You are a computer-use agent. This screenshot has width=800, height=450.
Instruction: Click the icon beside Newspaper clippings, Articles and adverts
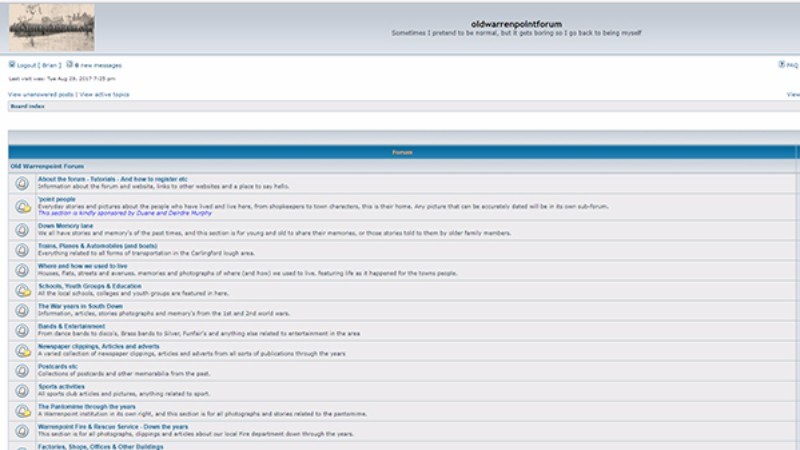(x=22, y=350)
